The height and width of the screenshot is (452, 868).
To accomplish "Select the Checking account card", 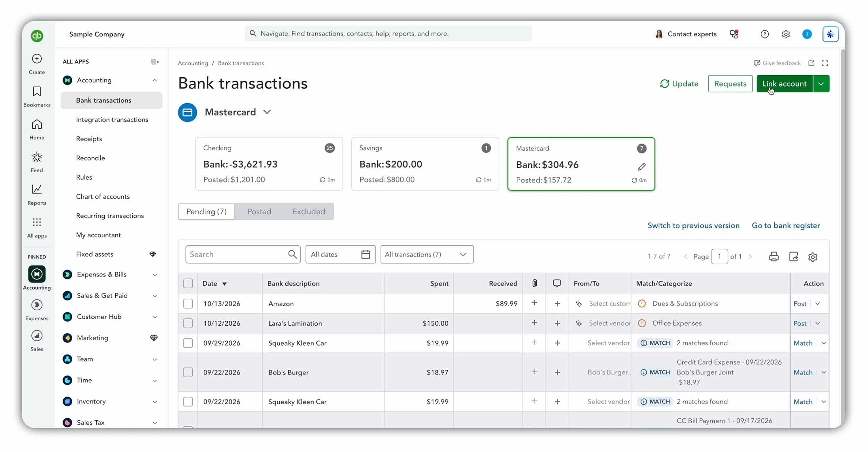I will (269, 164).
